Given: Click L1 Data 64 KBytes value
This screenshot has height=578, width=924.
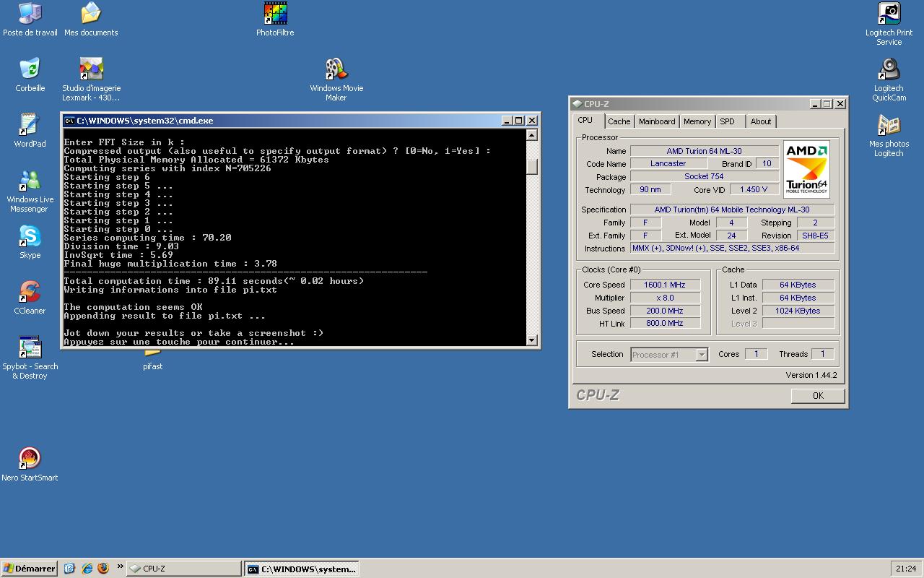Looking at the screenshot, I should pyautogui.click(x=798, y=285).
